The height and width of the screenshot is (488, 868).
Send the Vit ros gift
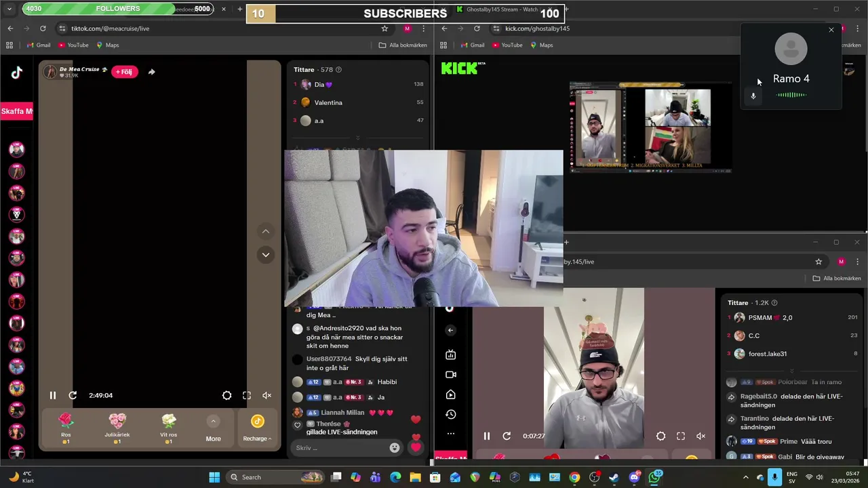coord(169,428)
